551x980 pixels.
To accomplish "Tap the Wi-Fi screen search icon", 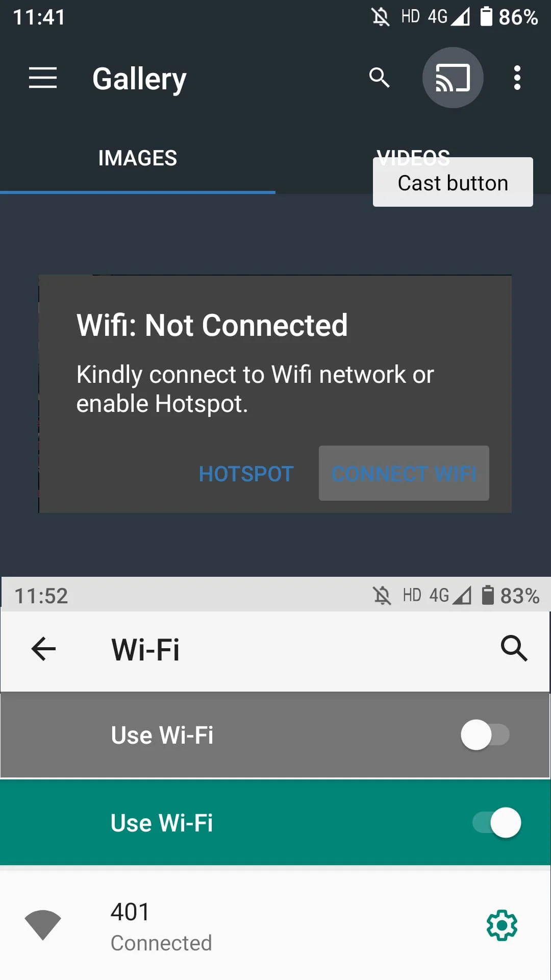I will point(514,649).
